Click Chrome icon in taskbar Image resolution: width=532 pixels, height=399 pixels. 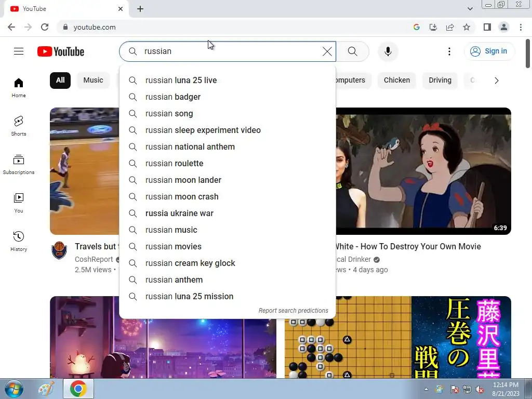[78, 389]
